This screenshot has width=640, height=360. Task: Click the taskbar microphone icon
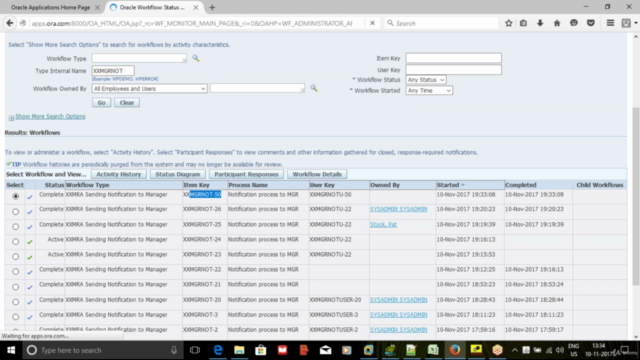(174, 350)
